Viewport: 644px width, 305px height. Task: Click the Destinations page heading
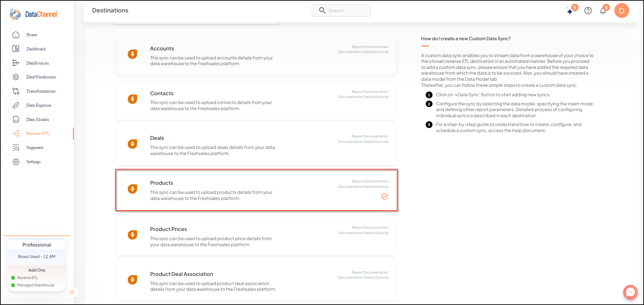(x=110, y=10)
